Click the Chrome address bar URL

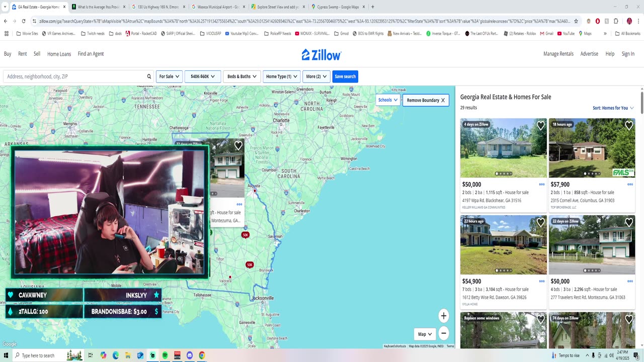(x=304, y=21)
